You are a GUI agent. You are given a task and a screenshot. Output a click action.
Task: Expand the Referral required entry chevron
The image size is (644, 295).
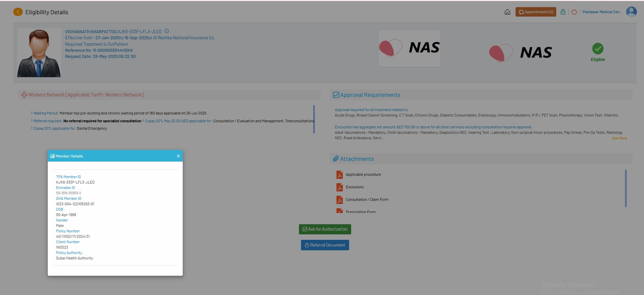(32, 121)
